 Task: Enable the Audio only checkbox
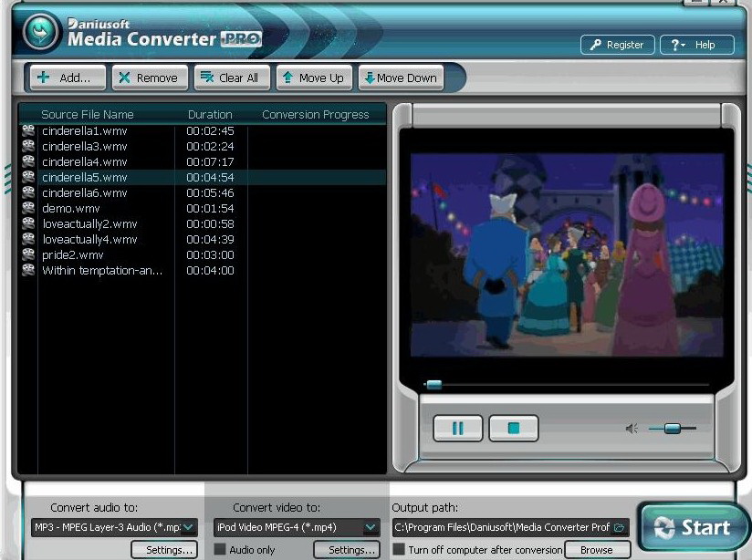coord(220,549)
